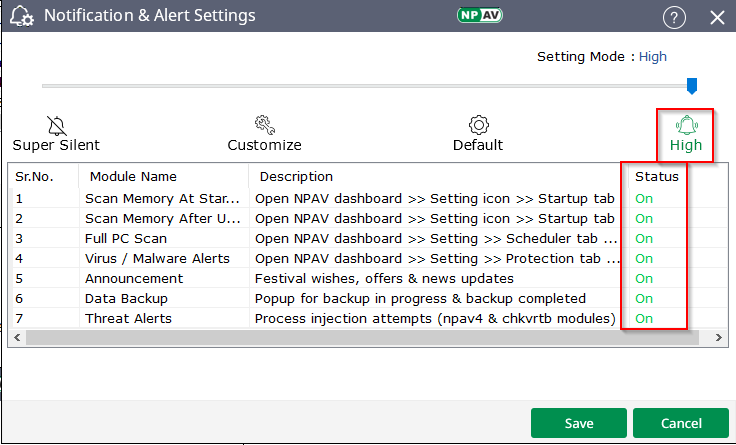Toggle On status for Scan Memory At Startup
The width and height of the screenshot is (736, 445).
click(644, 198)
